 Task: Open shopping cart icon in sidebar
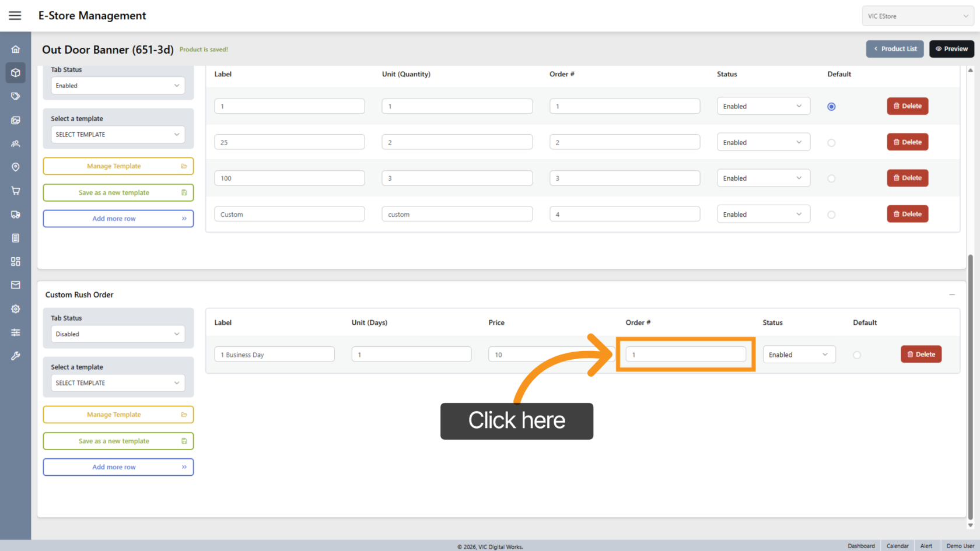(x=16, y=191)
